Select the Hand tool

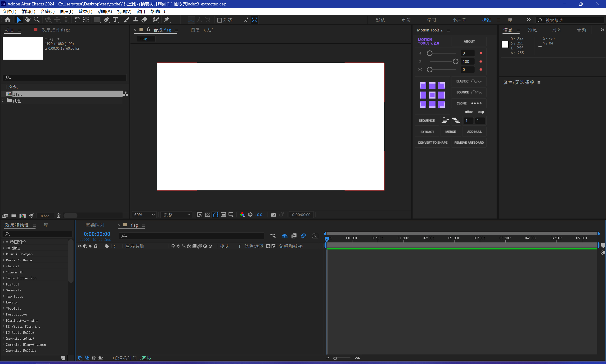[27, 20]
